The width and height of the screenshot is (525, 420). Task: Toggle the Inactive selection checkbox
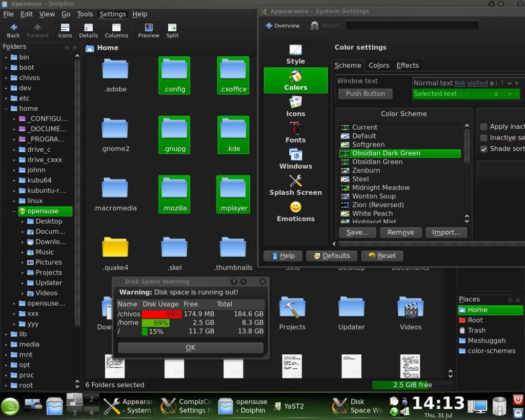point(483,137)
